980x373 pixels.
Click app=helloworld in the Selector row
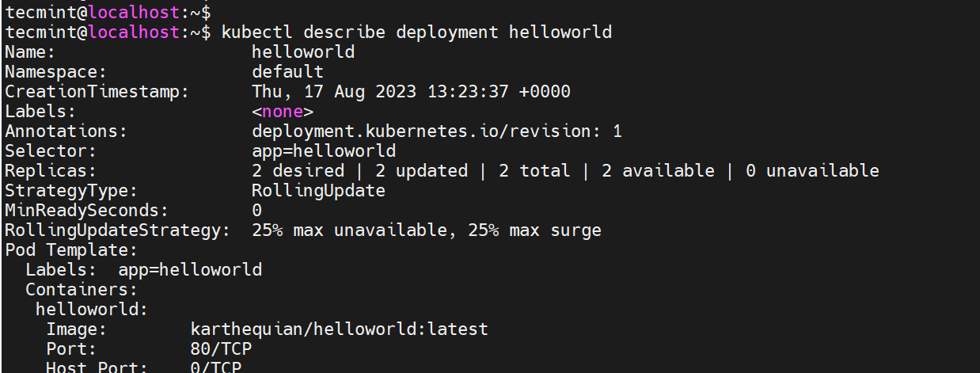click(x=324, y=151)
